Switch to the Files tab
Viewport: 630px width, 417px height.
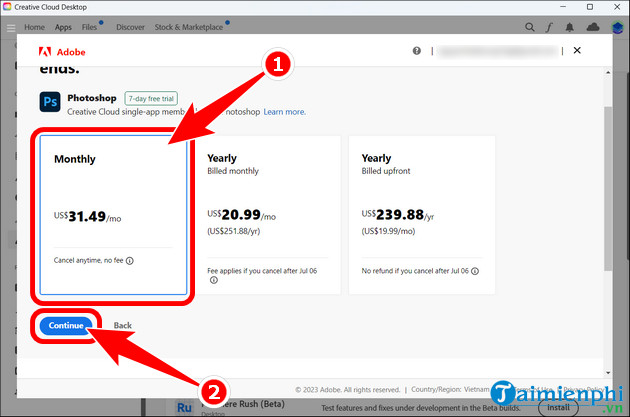pyautogui.click(x=89, y=27)
